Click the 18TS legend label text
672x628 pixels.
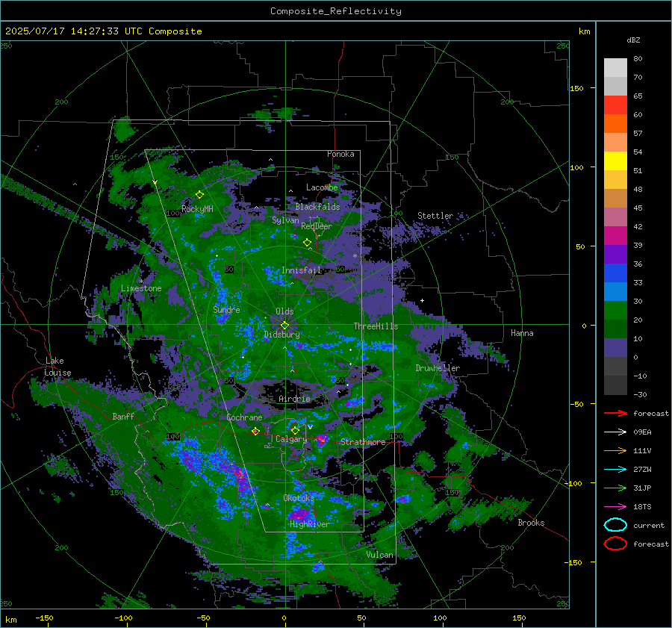pos(642,507)
